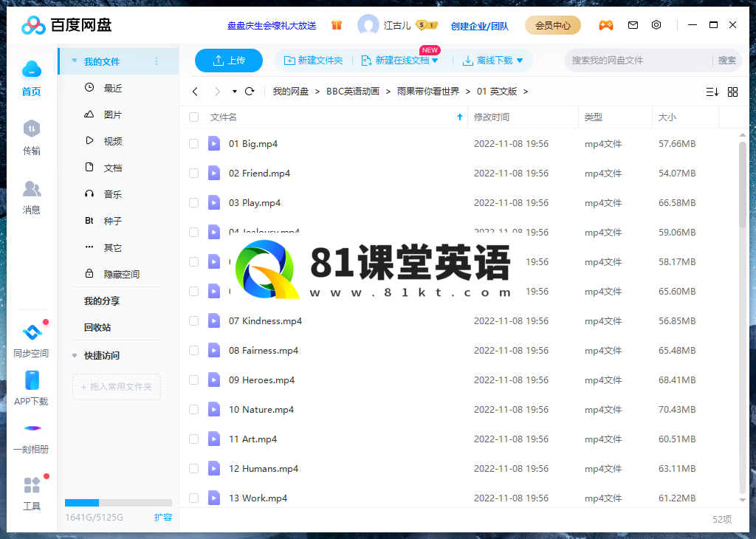Click the three-dot menu beside 我的文件
The height and width of the screenshot is (539, 756).
(157, 61)
